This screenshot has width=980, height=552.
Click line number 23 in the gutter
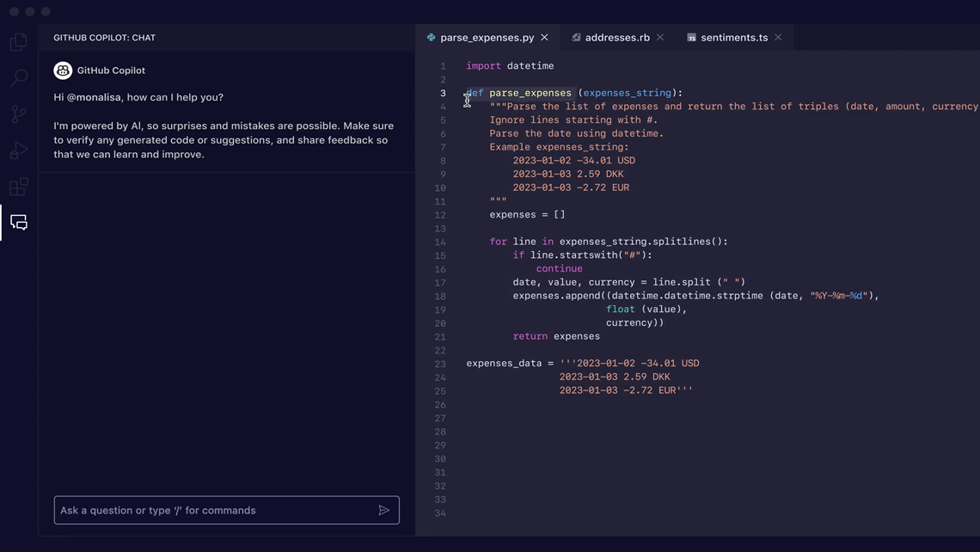point(441,364)
